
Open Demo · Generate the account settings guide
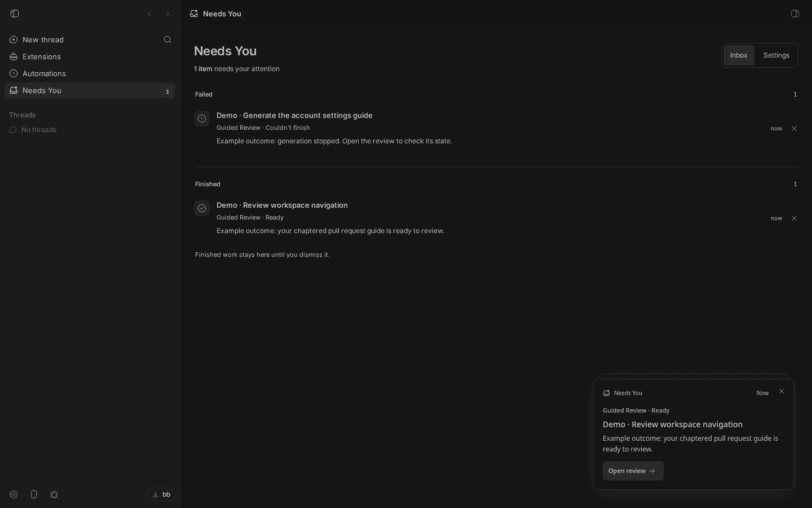(294, 115)
